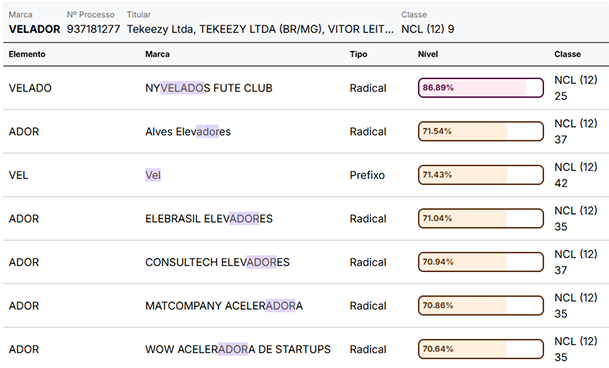Open ELEBRASIL ELEVADORES mark entry
The width and height of the screenshot is (609, 368).
click(209, 219)
